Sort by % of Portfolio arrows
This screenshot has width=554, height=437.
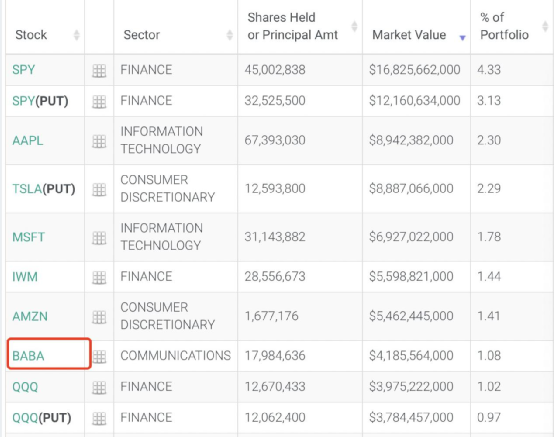click(545, 26)
